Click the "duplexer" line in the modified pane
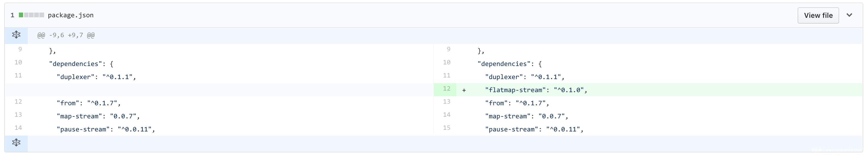The image size is (868, 155). pos(524,77)
